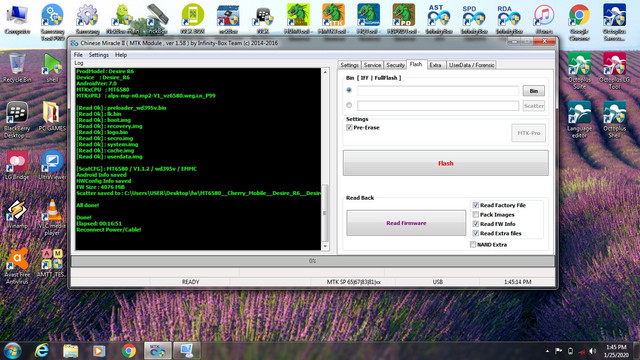Viewport: 640px width, 360px height.
Task: Open Google Chrome desktop shortcut
Action: coord(579,21)
